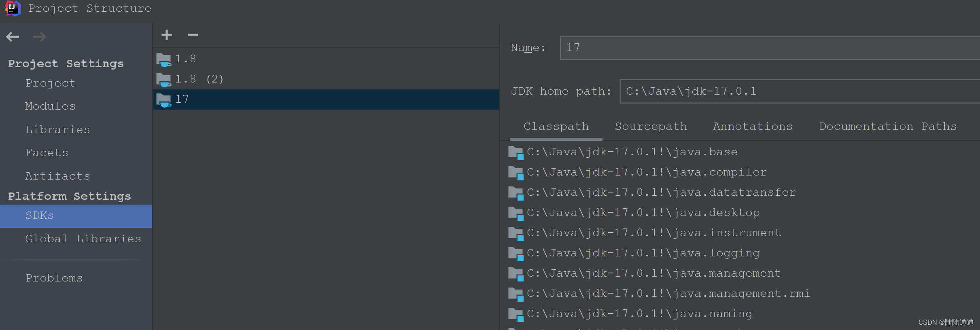Select the 1.8 (2) SDK entry
Screen dimensions: 980x330
326,79
